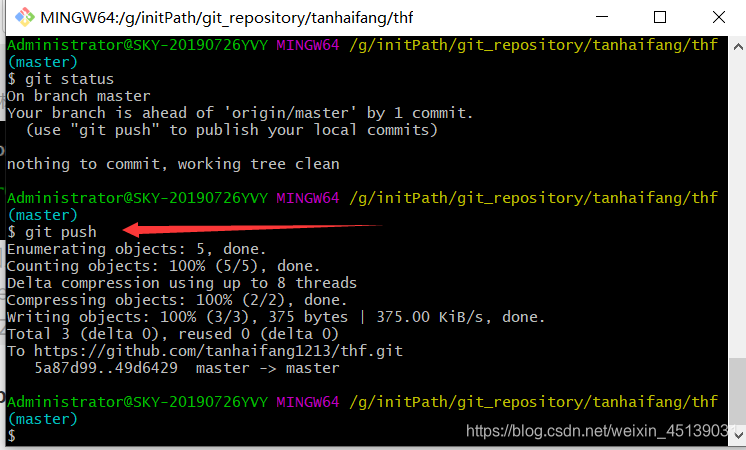746x450 pixels.
Task: Click the scrollbar down arrow
Action: 737,435
